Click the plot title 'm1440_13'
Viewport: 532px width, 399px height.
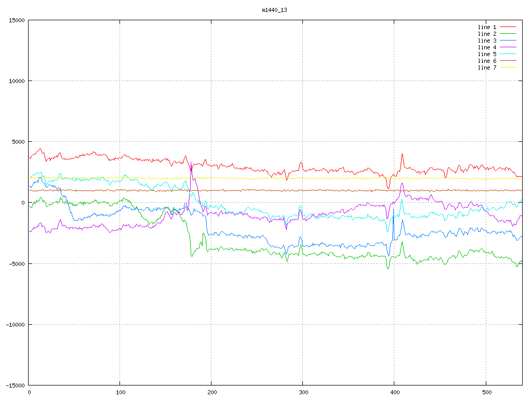click(x=275, y=10)
